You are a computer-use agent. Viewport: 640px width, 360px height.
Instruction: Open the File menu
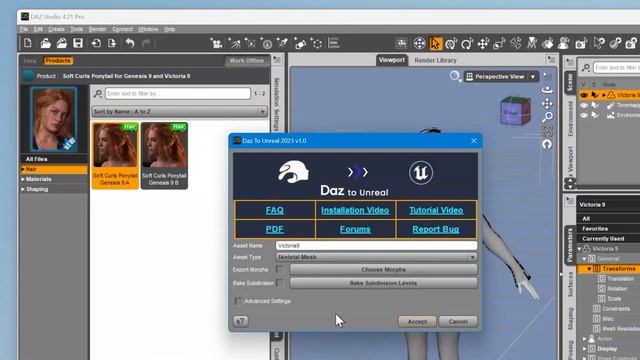(x=24, y=29)
